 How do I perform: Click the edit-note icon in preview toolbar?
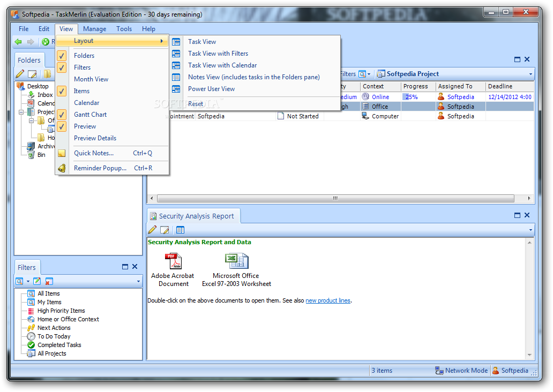165,230
